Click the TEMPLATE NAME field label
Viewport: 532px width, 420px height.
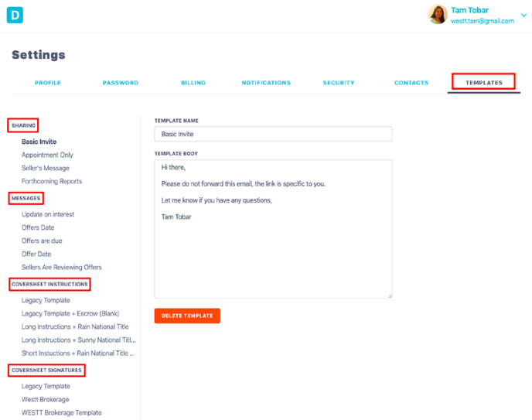[176, 121]
